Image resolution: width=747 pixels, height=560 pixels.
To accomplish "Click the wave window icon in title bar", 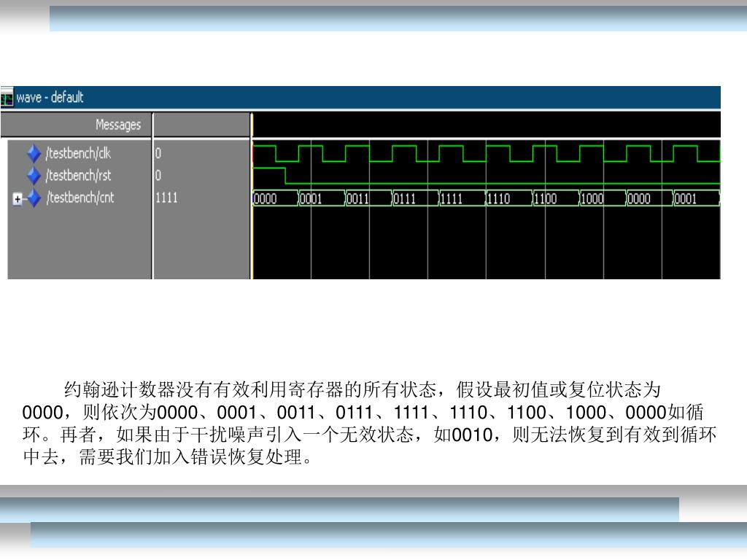I will pos(7,98).
